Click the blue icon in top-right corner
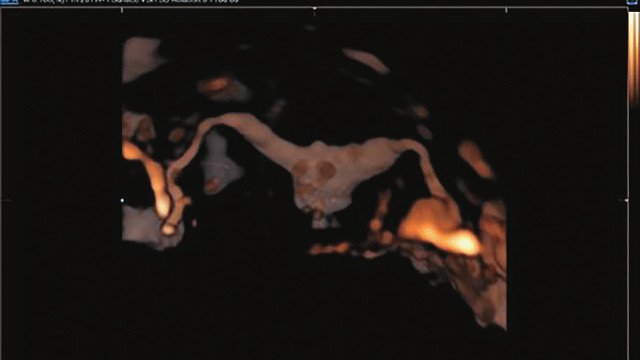Image resolution: width=640 pixels, height=360 pixels. [x=633, y=2]
